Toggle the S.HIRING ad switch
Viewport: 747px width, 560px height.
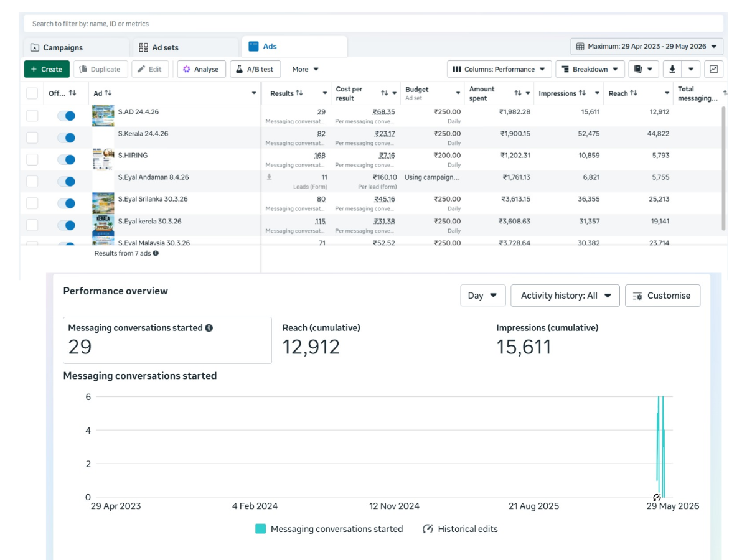click(66, 159)
